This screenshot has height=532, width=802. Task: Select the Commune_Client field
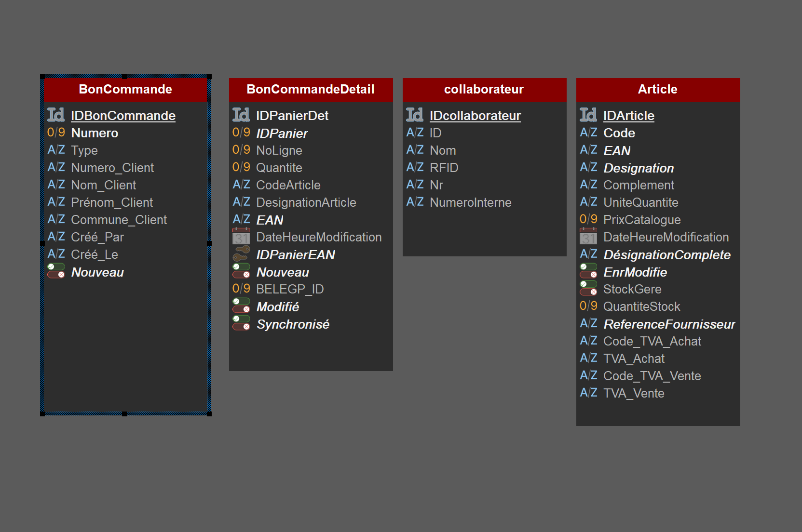tap(119, 220)
